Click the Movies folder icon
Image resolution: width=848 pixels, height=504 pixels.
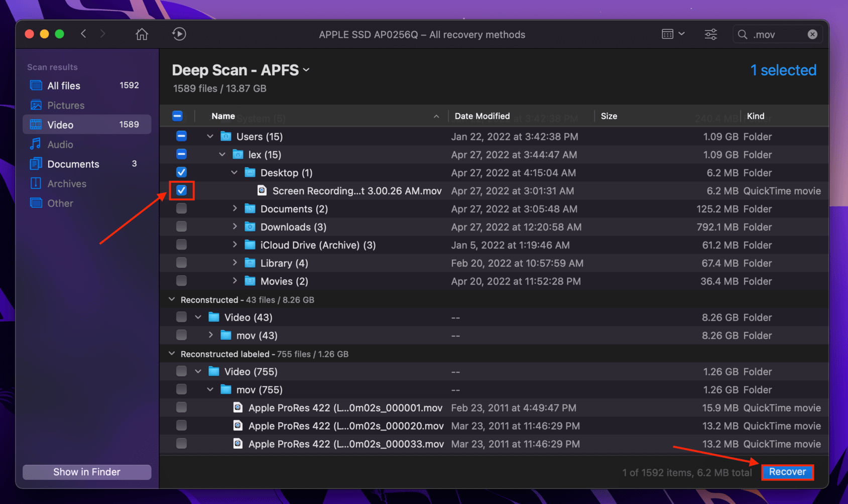pyautogui.click(x=250, y=281)
